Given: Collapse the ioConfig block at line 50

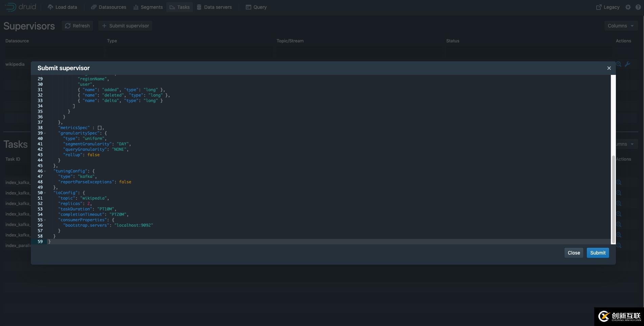Looking at the screenshot, I should pos(45,193).
